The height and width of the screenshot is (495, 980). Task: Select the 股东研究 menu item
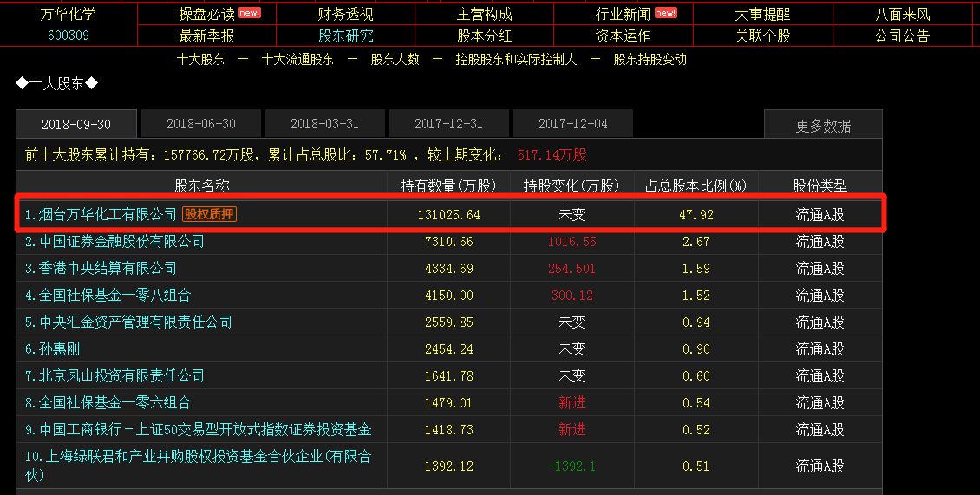coord(346,36)
